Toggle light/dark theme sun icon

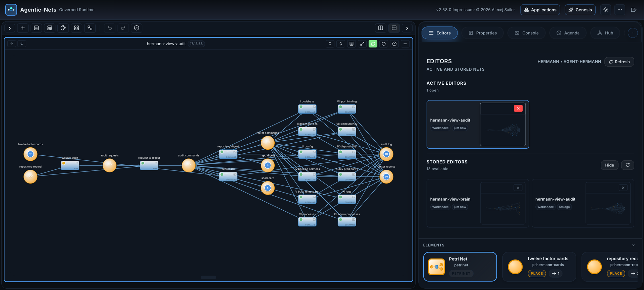click(x=606, y=10)
